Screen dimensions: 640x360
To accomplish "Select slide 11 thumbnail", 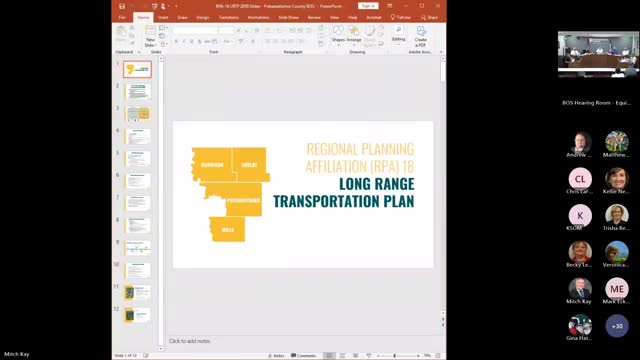I will pyautogui.click(x=138, y=292).
